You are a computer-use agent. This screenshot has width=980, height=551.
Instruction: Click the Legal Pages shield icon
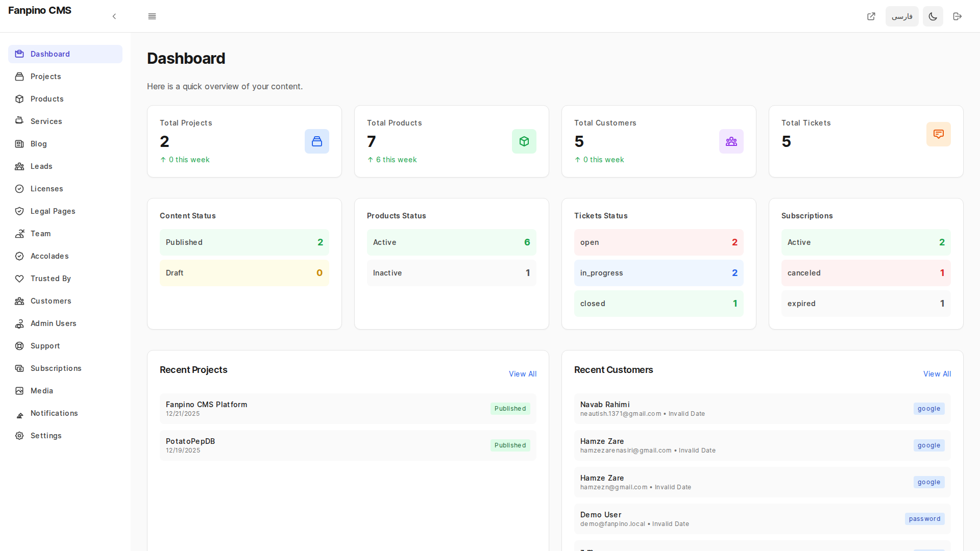(x=19, y=211)
